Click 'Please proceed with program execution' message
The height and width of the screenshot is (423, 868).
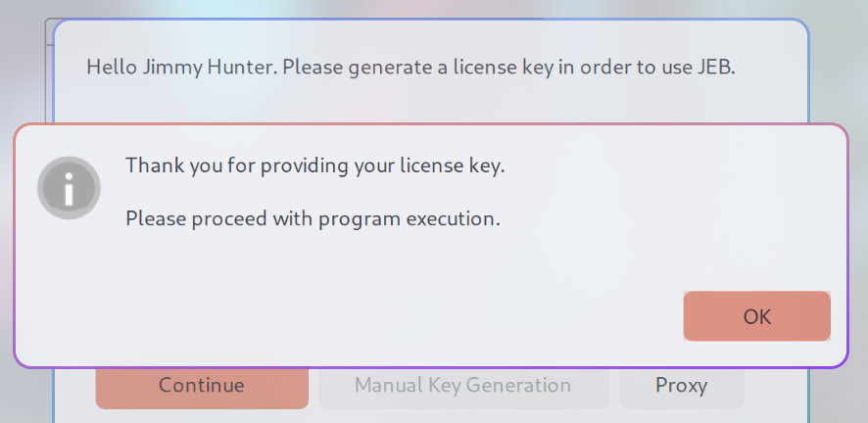tap(313, 218)
